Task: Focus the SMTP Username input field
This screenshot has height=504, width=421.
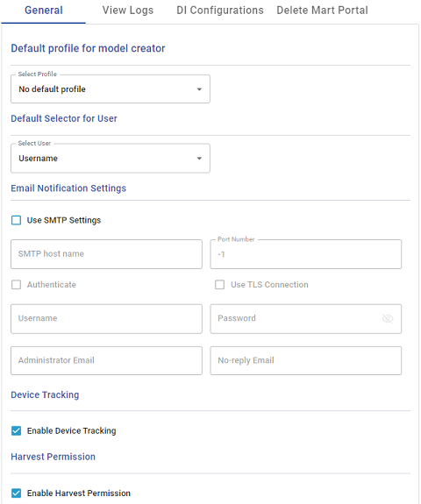Action: point(106,318)
